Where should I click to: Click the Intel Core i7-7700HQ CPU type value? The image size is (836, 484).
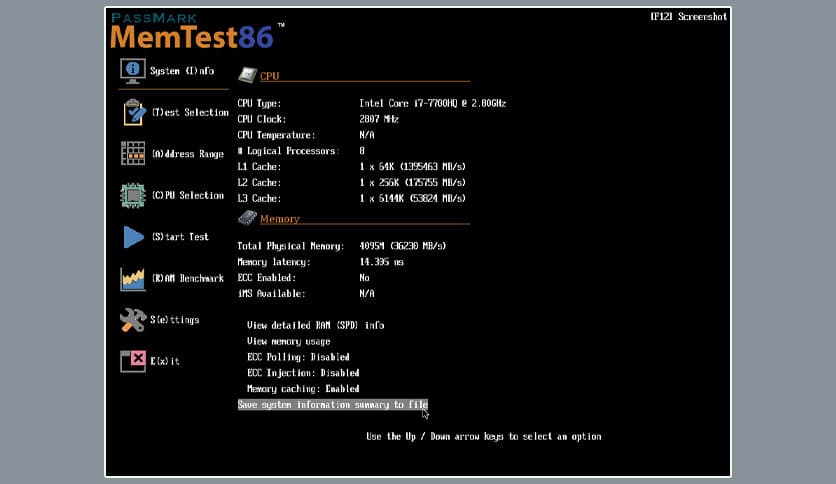click(432, 103)
